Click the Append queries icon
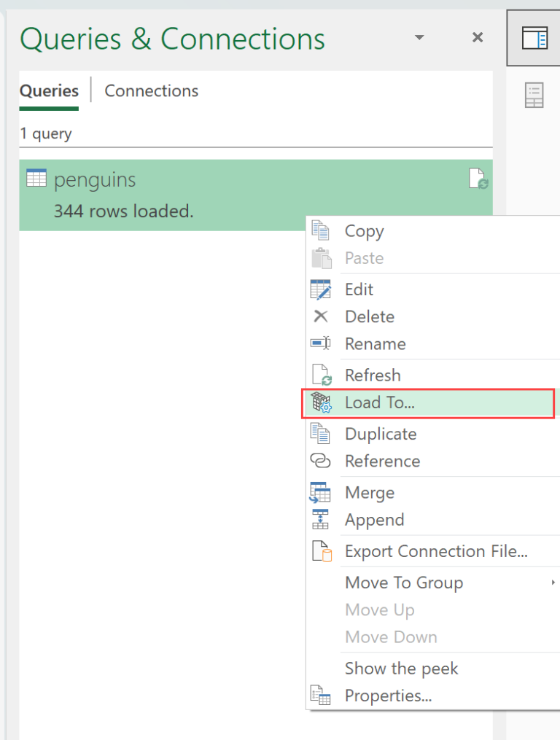This screenshot has height=740, width=560. point(321,520)
